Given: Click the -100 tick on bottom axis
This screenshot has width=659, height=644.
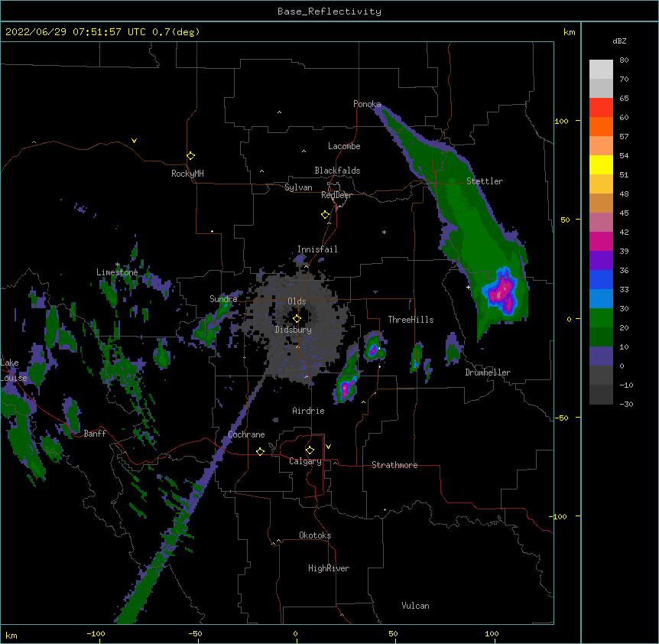Looking at the screenshot, I should (96, 634).
